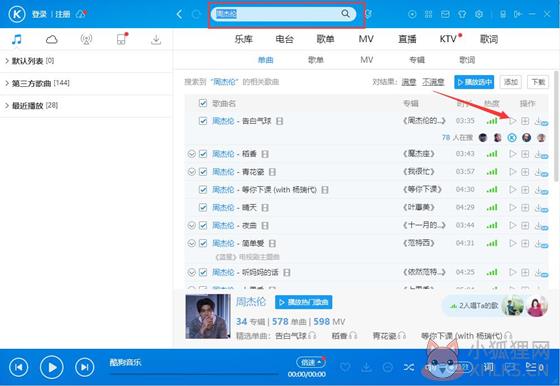Open MV icon next to 夜曲
This screenshot has height=386, width=560.
click(265, 226)
